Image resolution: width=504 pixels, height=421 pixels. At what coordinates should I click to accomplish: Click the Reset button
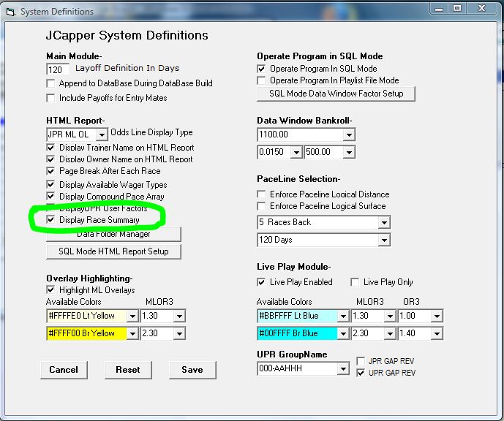coord(128,370)
